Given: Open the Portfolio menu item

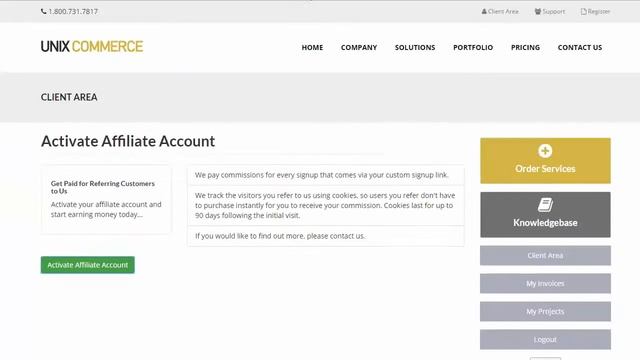Looking at the screenshot, I should click(x=473, y=47).
